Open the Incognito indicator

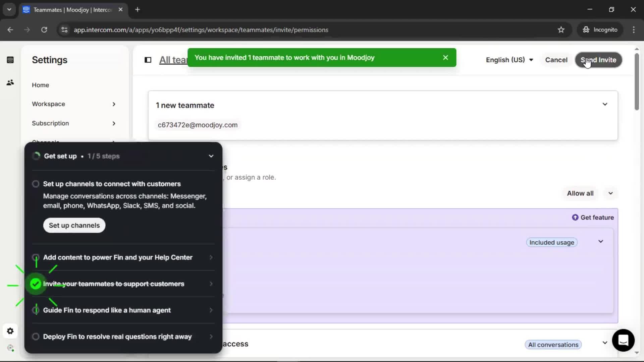tap(600, 30)
